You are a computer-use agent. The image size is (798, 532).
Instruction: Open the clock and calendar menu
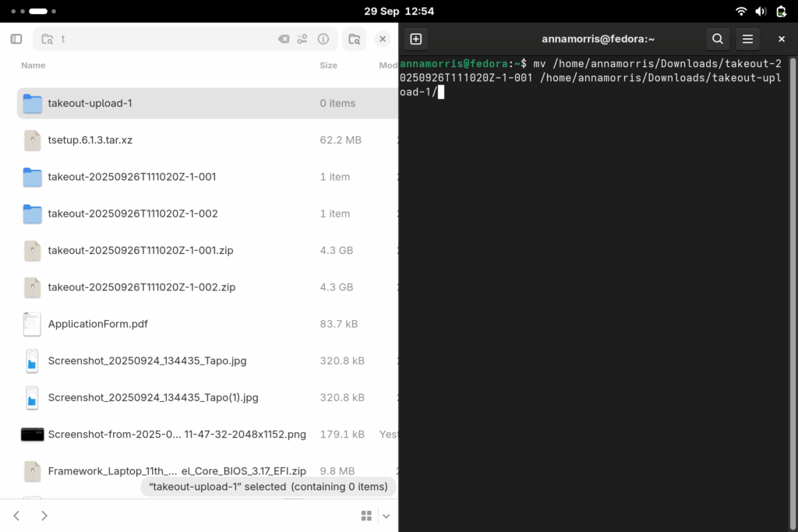pos(399,11)
